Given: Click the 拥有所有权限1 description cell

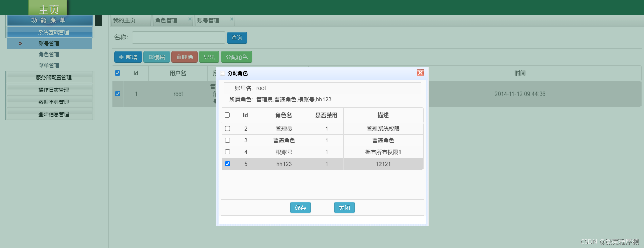Looking at the screenshot, I should pos(383,152).
